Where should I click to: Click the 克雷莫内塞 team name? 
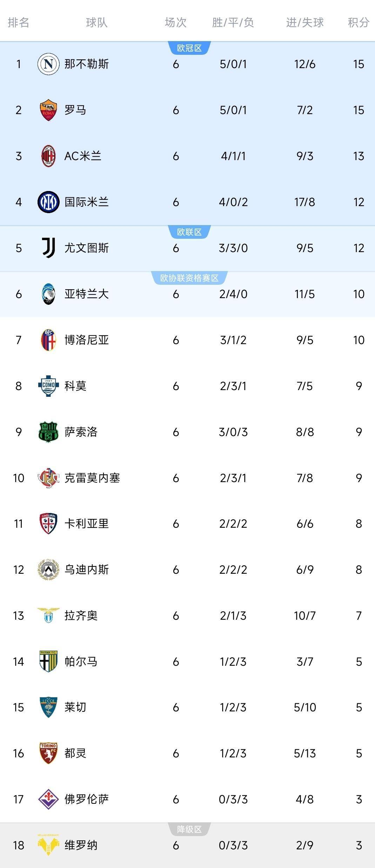click(92, 478)
